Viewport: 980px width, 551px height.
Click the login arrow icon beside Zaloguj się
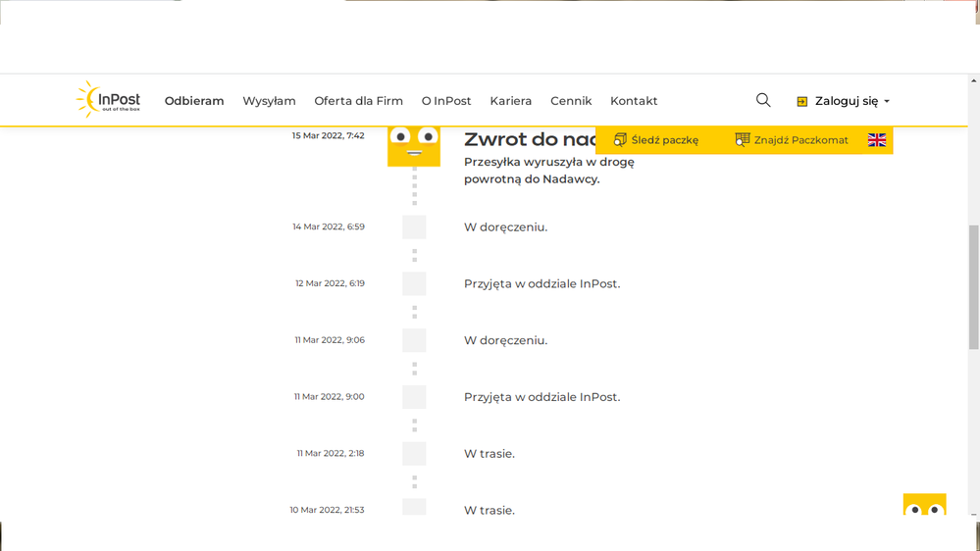coord(802,101)
